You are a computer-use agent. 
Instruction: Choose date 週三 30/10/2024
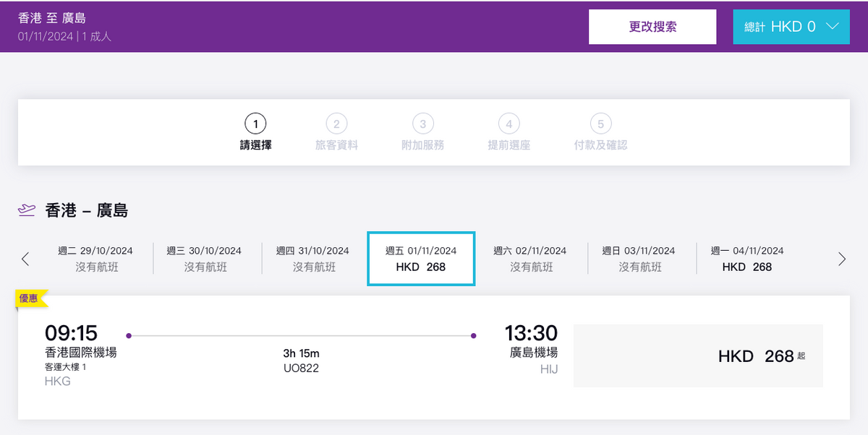coord(205,259)
